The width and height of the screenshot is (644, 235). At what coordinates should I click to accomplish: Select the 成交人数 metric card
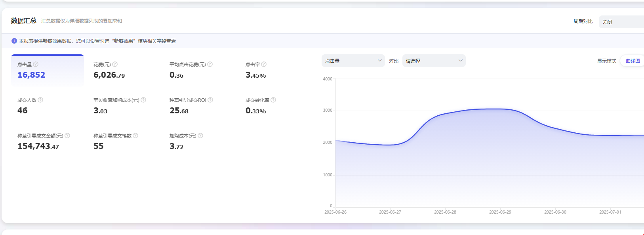click(x=48, y=106)
